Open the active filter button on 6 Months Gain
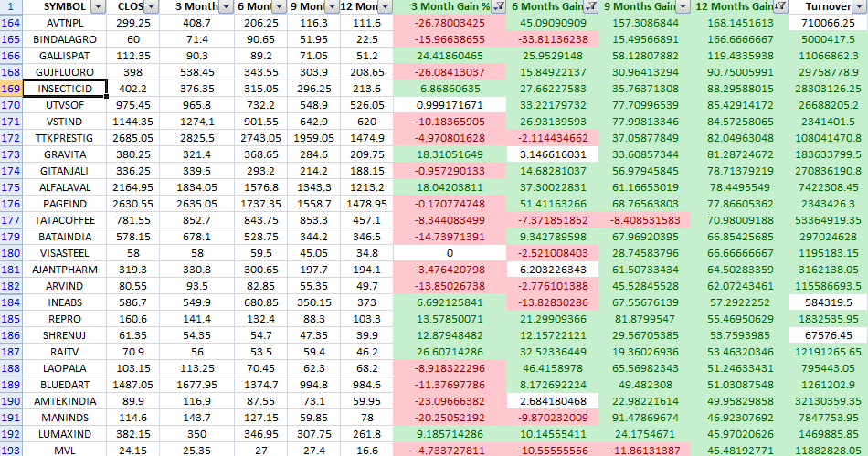Screen dimensions: 868x456 pyautogui.click(x=591, y=6)
